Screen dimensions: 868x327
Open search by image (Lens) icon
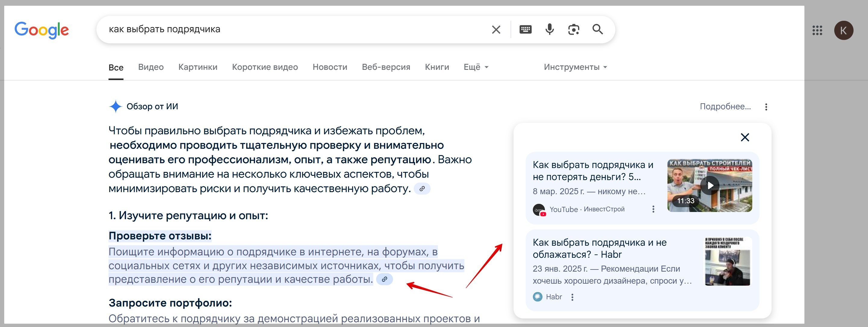point(574,30)
